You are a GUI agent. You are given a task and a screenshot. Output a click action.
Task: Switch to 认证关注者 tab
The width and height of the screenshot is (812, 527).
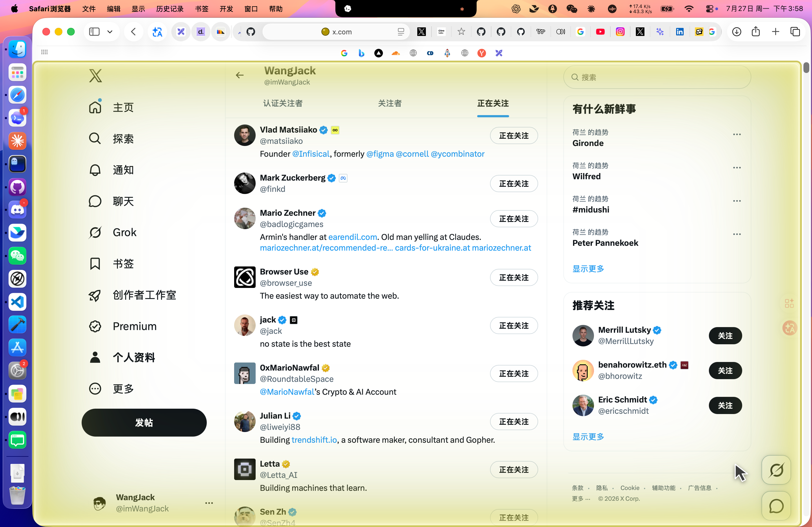point(283,103)
